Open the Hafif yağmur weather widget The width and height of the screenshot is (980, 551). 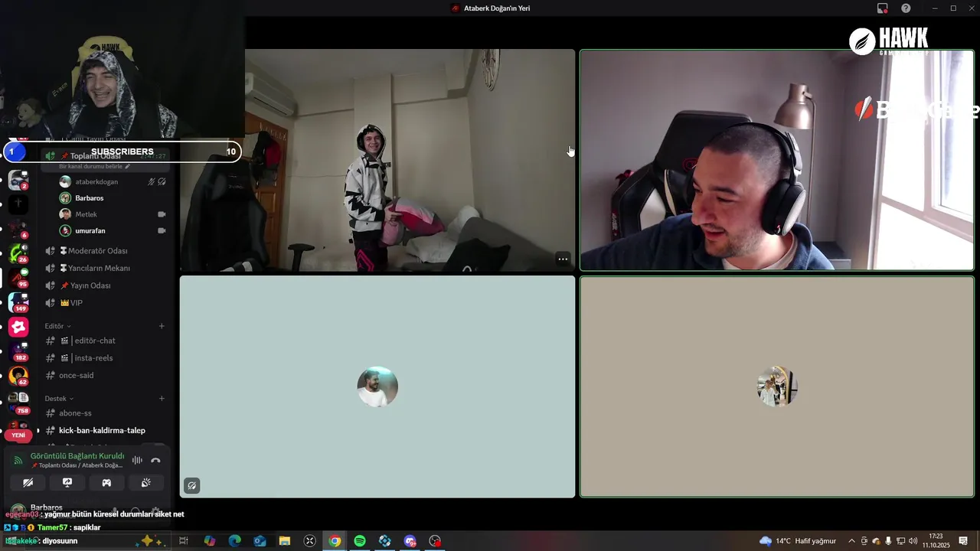(798, 541)
